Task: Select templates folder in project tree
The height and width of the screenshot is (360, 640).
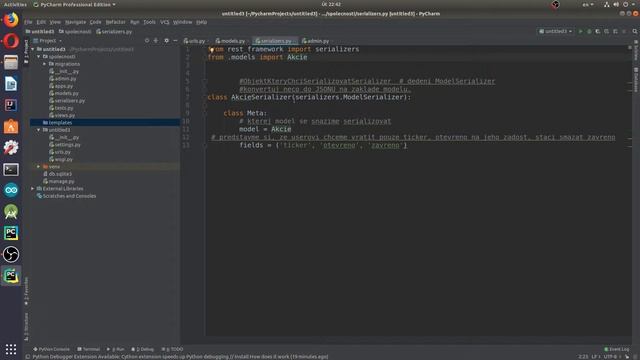Action: [x=105, y=122]
